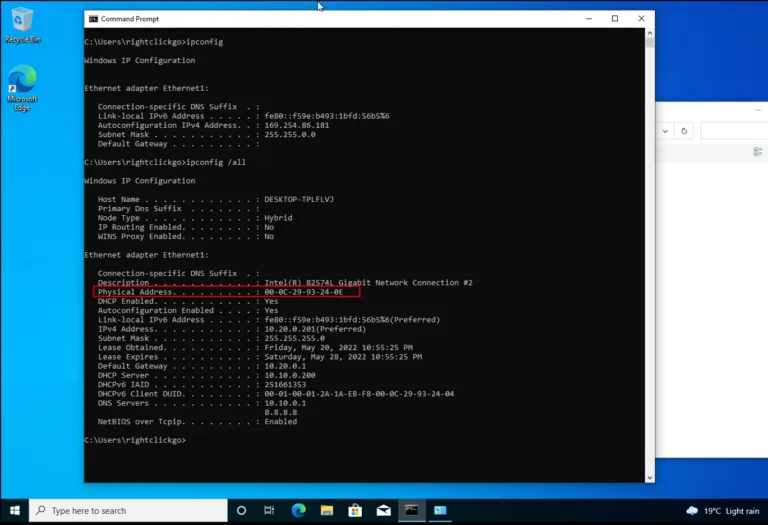Open Task View from the taskbar
Screen dimensions: 768x525
pos(269,511)
